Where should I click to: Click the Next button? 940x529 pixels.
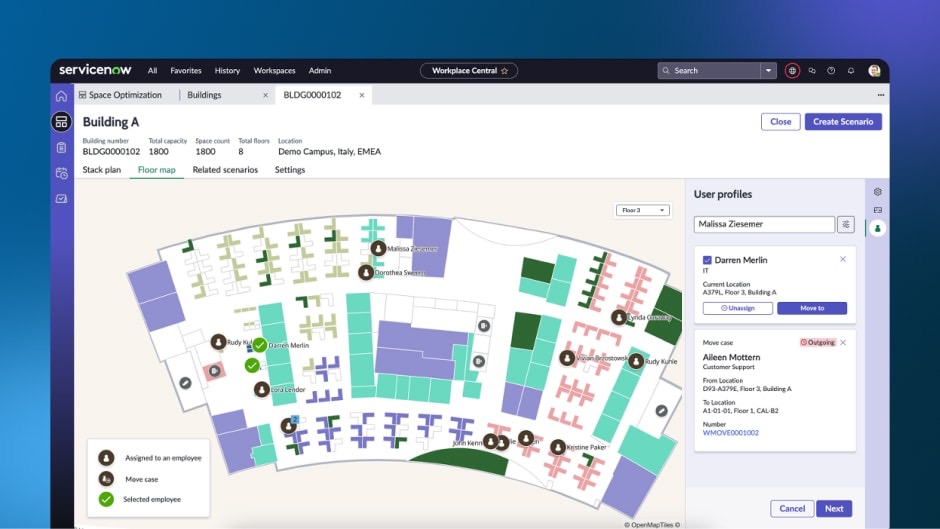[834, 509]
